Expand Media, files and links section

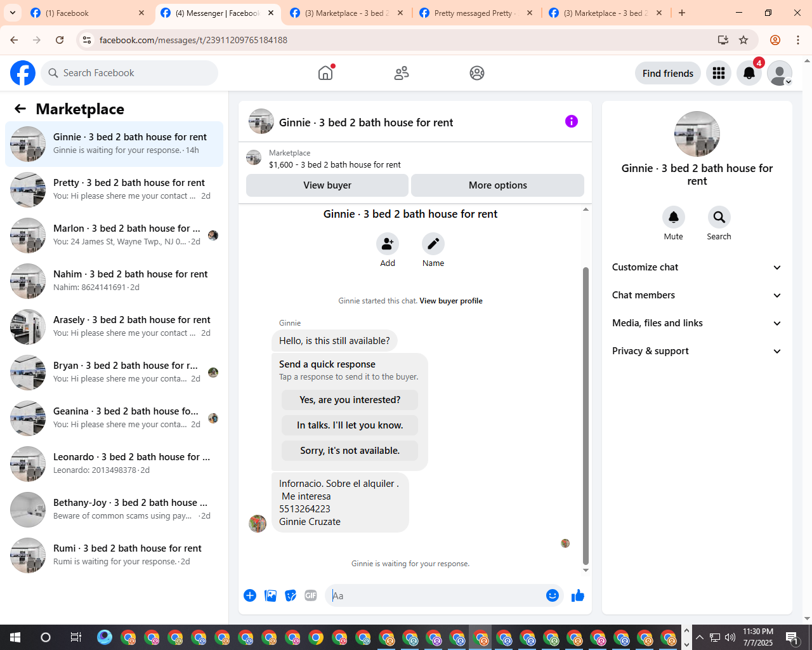[697, 323]
